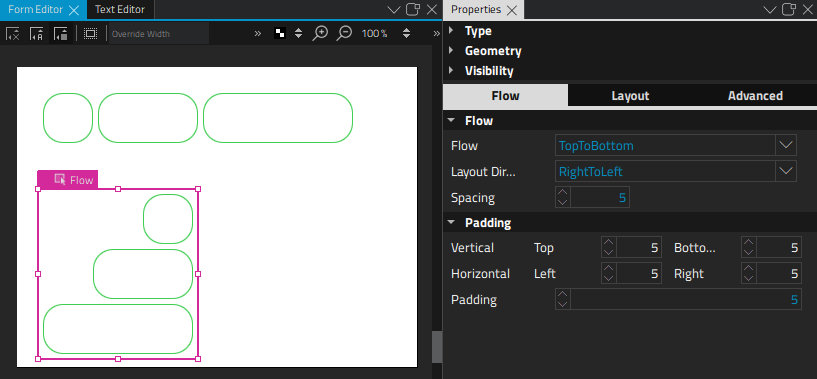The width and height of the screenshot is (817, 379).
Task: Select the Advanced properties tab
Action: pos(755,96)
